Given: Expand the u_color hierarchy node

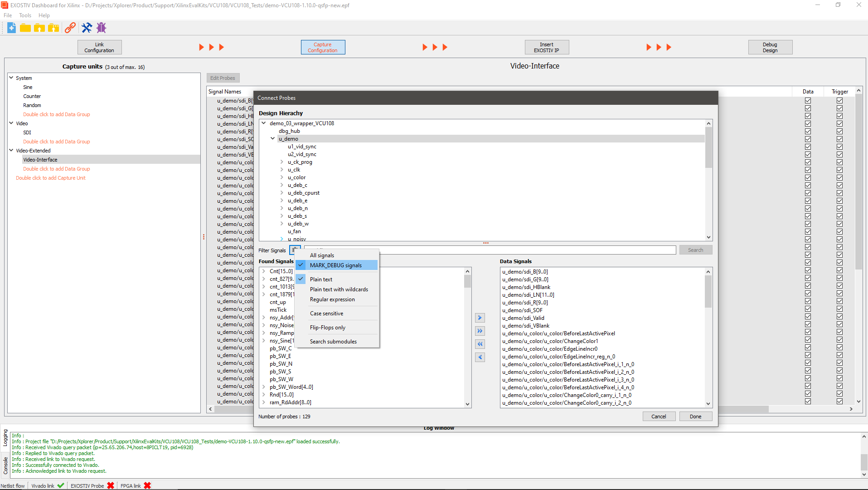Looking at the screenshot, I should tap(281, 177).
